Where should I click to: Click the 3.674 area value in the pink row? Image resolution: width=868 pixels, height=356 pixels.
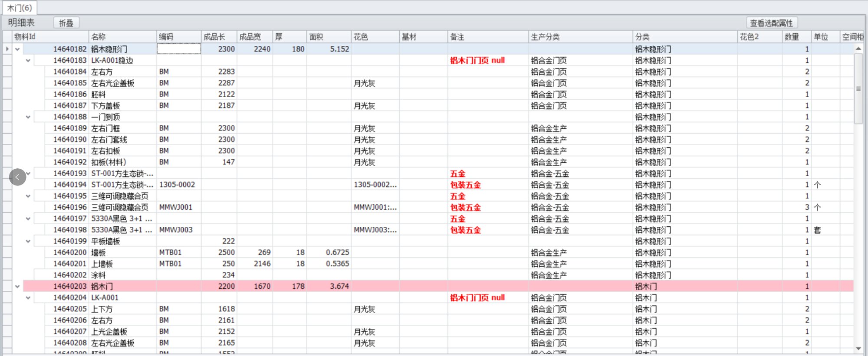click(339, 286)
